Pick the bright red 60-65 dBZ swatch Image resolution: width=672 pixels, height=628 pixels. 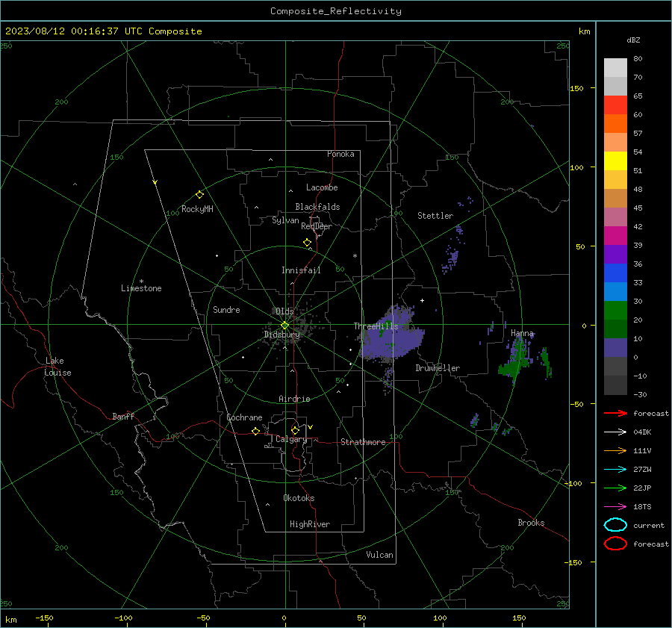(615, 105)
